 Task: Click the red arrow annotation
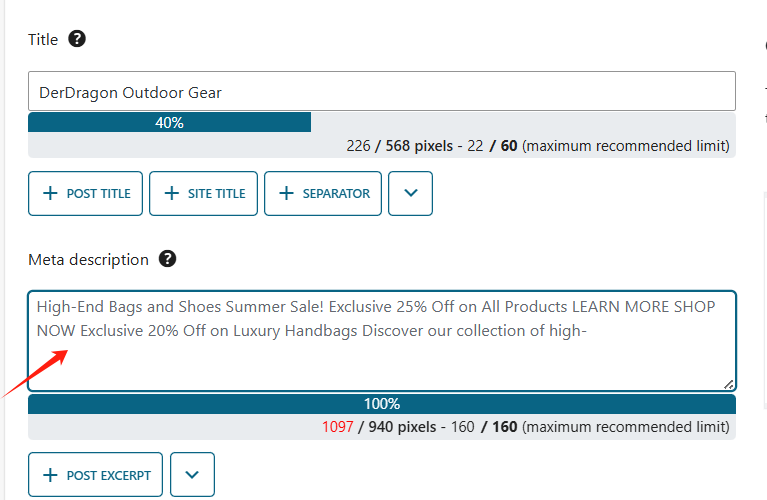[x=40, y=372]
